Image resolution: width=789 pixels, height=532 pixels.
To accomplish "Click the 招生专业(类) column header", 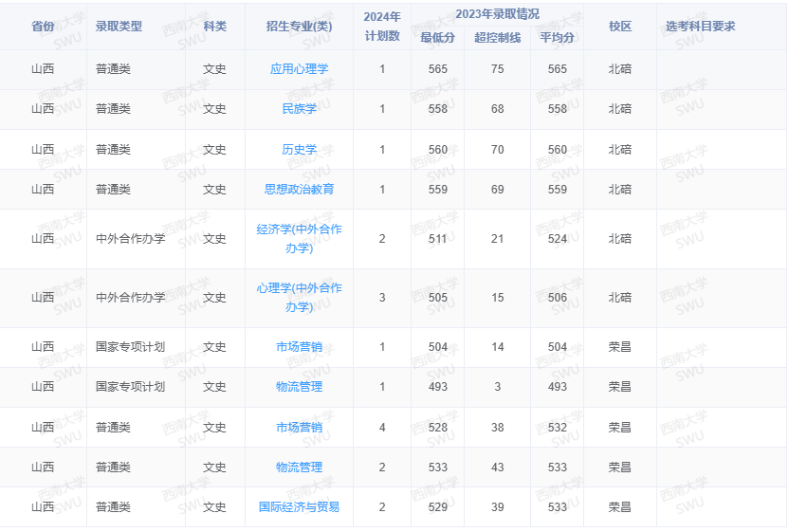I will coord(299,27).
